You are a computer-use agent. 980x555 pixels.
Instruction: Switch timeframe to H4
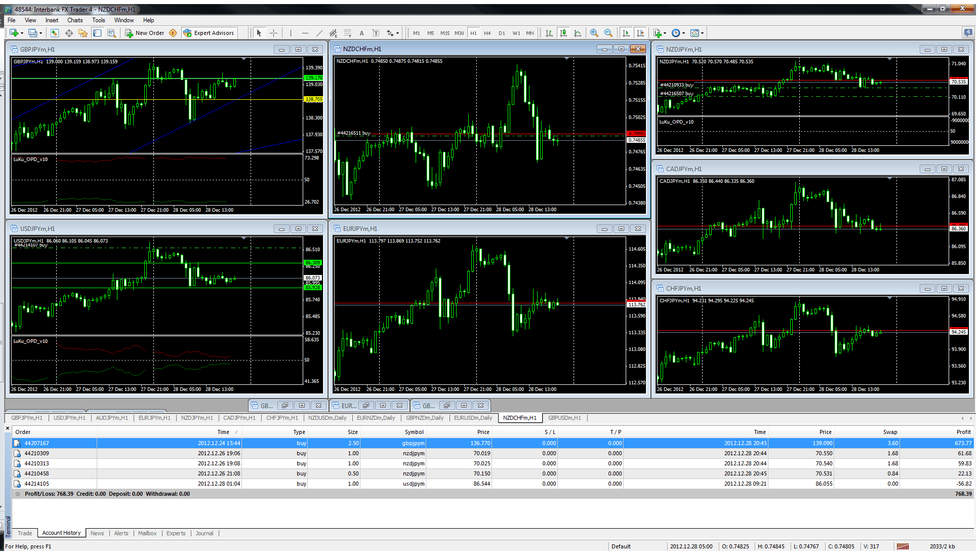pos(487,33)
